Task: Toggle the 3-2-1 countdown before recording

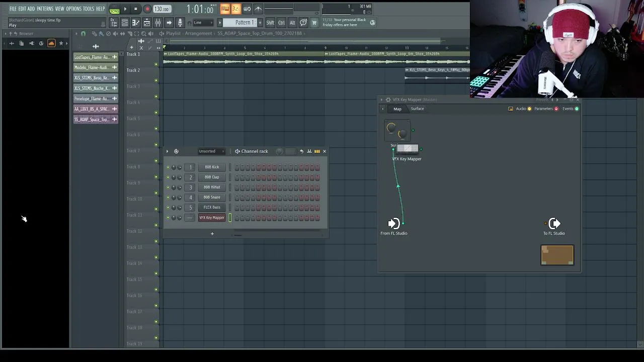Action: pos(236,9)
